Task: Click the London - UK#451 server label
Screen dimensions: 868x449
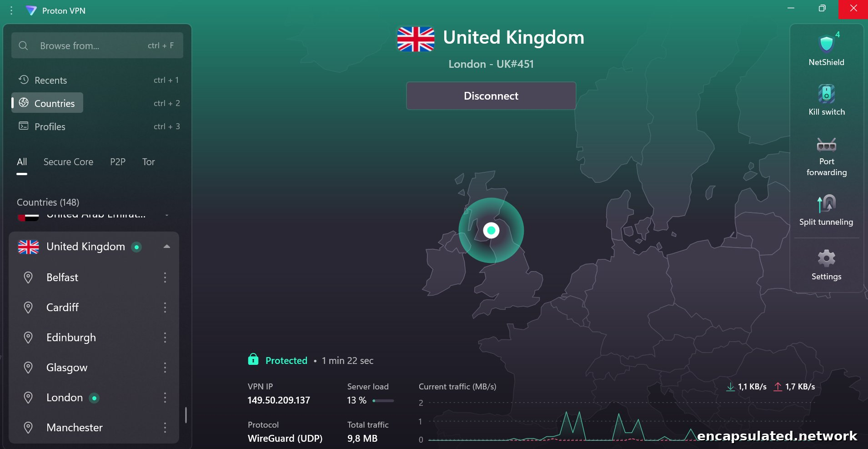Action: 491,64
